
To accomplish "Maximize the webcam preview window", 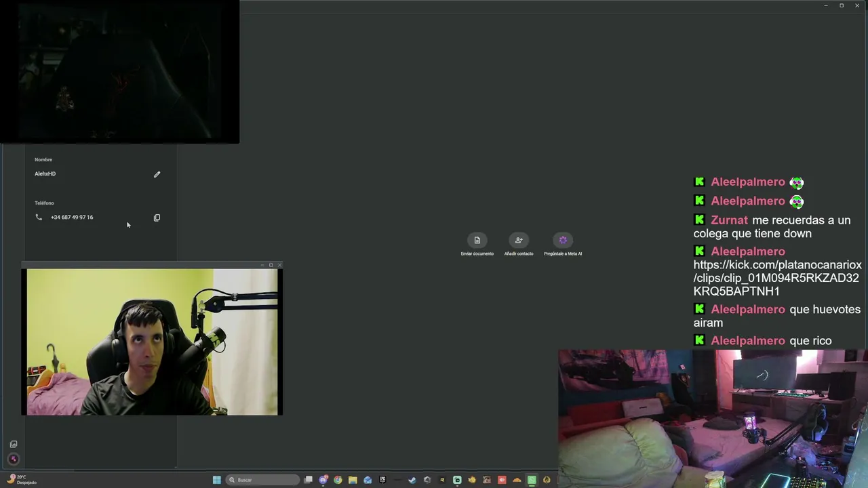I will point(271,265).
